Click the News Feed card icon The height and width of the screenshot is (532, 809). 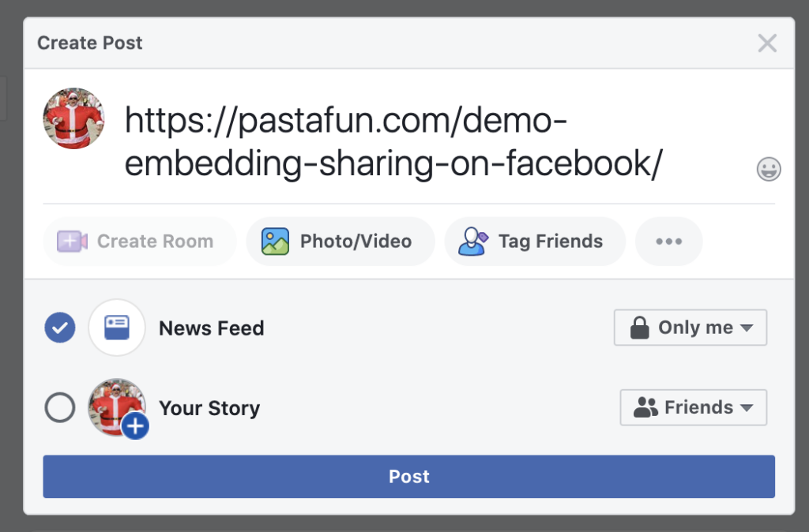coord(117,328)
